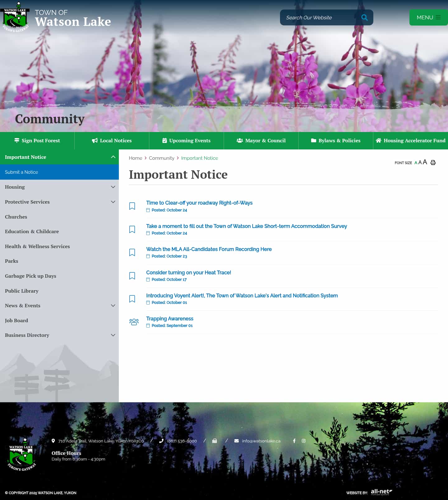Click the 710 Adela Trail address text
448x500 pixels.
click(101, 441)
